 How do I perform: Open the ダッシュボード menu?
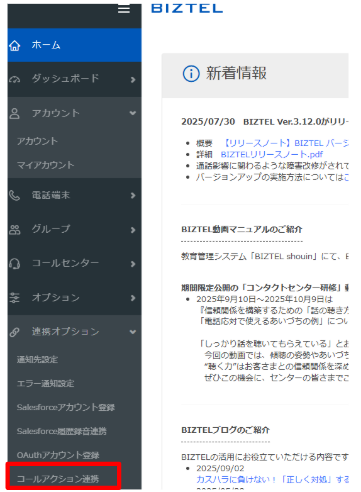tap(74, 79)
